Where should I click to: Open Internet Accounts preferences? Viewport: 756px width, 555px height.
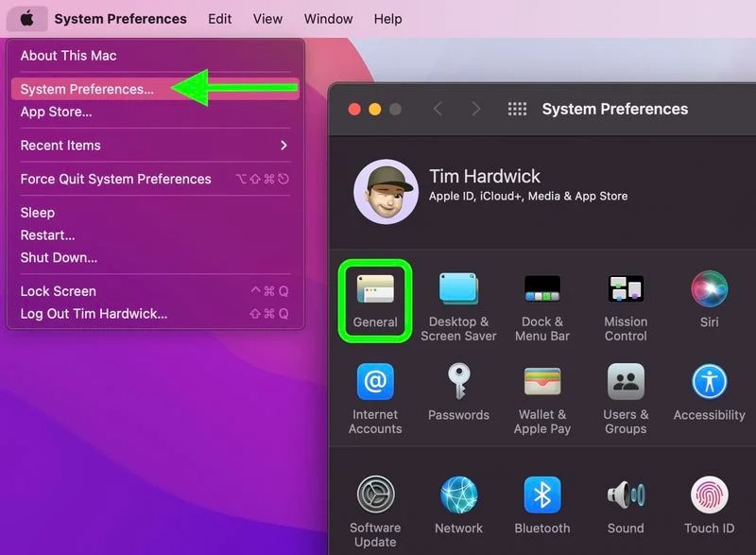pyautogui.click(x=375, y=399)
